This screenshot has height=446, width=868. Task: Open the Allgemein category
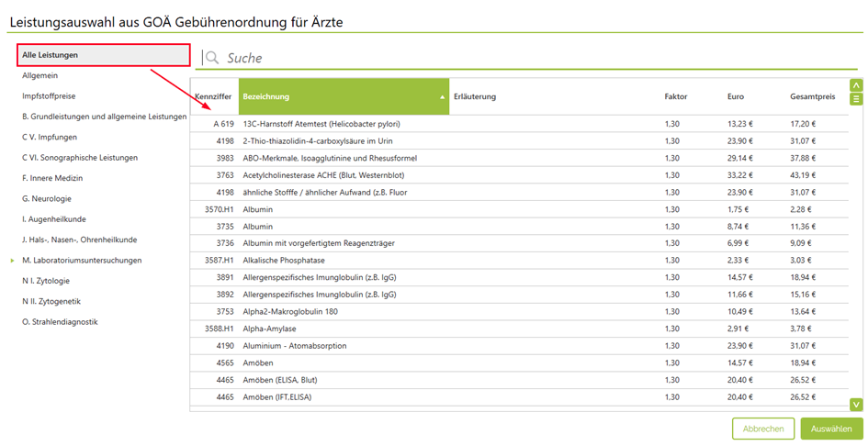tap(39, 75)
